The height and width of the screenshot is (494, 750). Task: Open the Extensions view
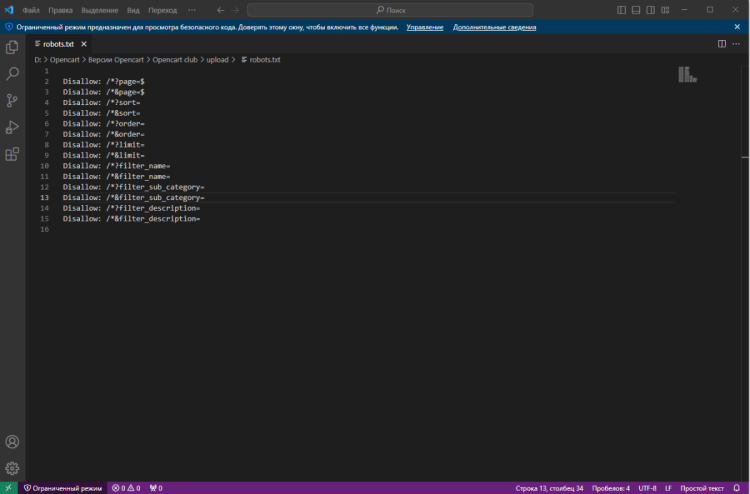(12, 154)
